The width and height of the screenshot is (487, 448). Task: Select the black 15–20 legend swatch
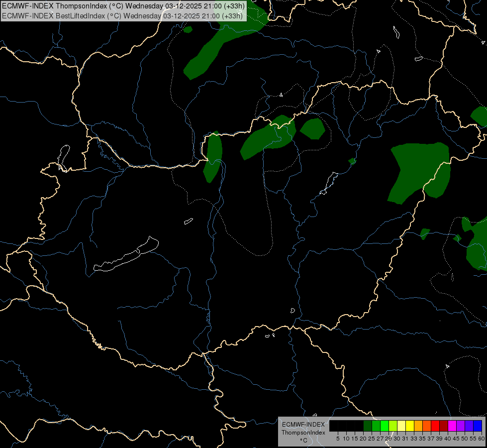359,426
